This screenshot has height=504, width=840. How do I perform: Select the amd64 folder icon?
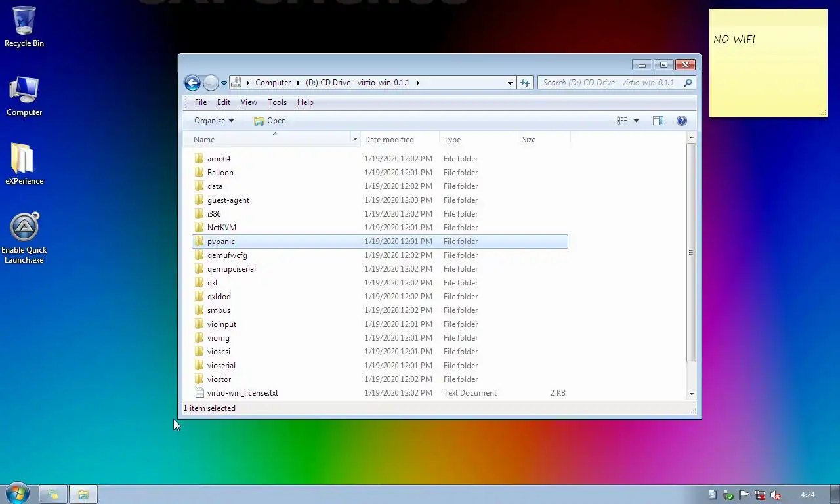[x=199, y=159]
